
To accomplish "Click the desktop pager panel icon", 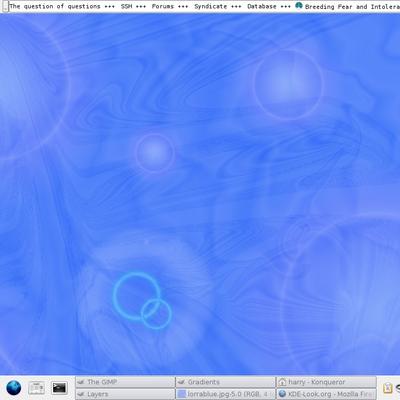I will tap(36, 388).
